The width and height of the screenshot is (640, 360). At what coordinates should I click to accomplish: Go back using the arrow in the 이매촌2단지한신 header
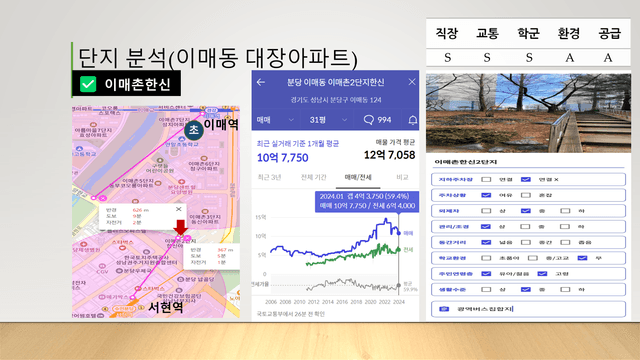[261, 82]
